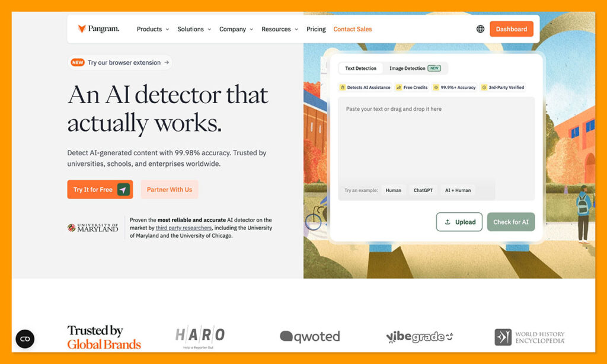Click the paste your text input area
The image size is (607, 364).
pos(436,148)
